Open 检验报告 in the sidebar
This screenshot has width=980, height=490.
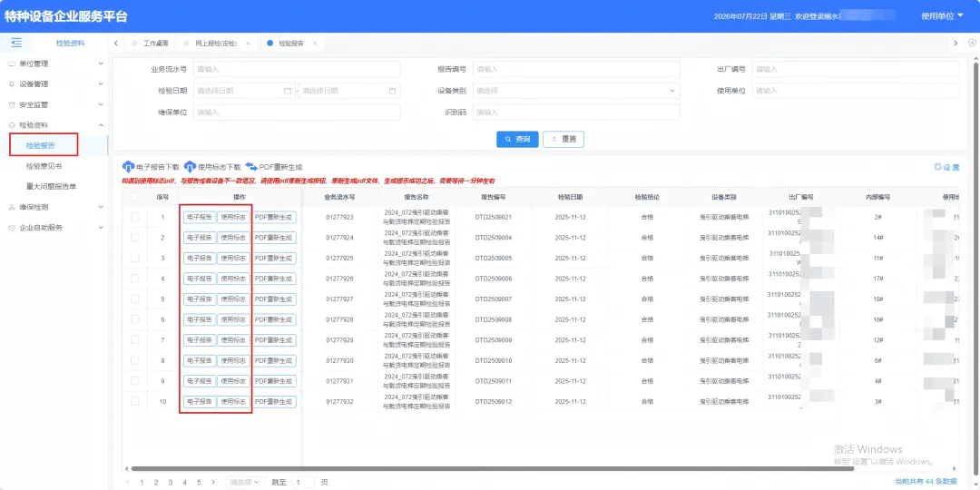point(41,145)
